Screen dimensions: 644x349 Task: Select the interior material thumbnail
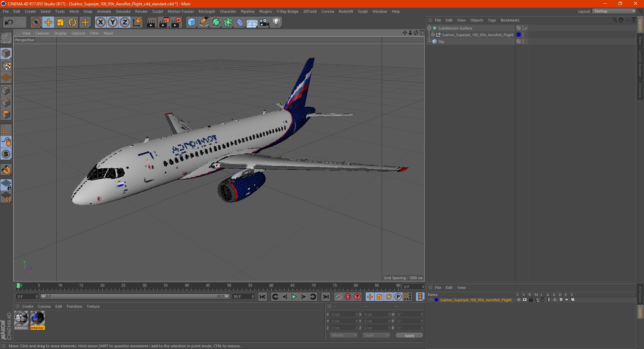(x=38, y=320)
